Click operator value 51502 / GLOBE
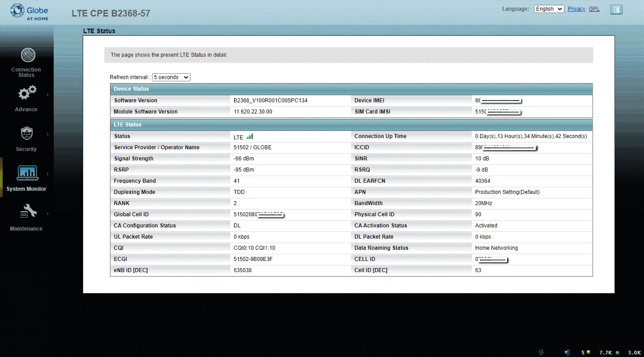The width and height of the screenshot is (644, 357). [x=252, y=147]
